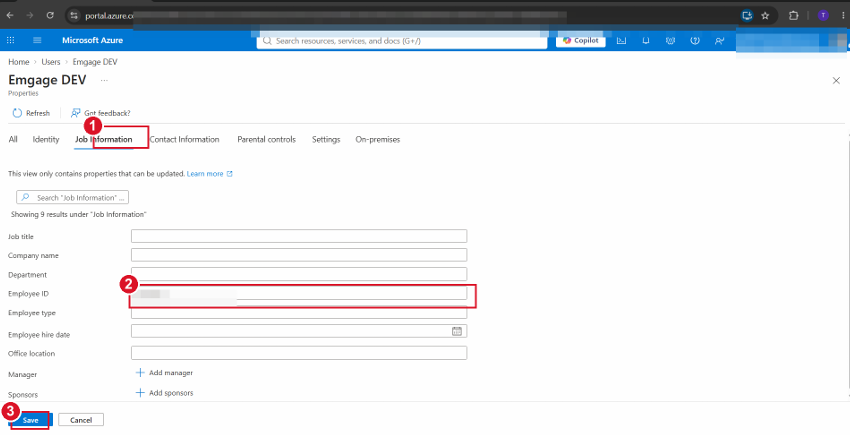Open the help question mark icon
The width and height of the screenshot is (850, 435).
pos(694,41)
